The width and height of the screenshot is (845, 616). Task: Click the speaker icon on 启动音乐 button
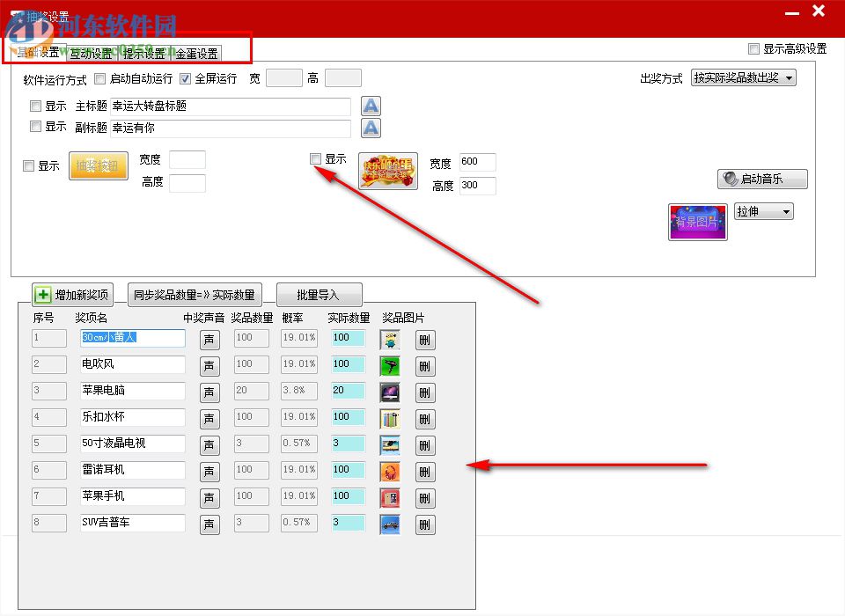[x=730, y=179]
